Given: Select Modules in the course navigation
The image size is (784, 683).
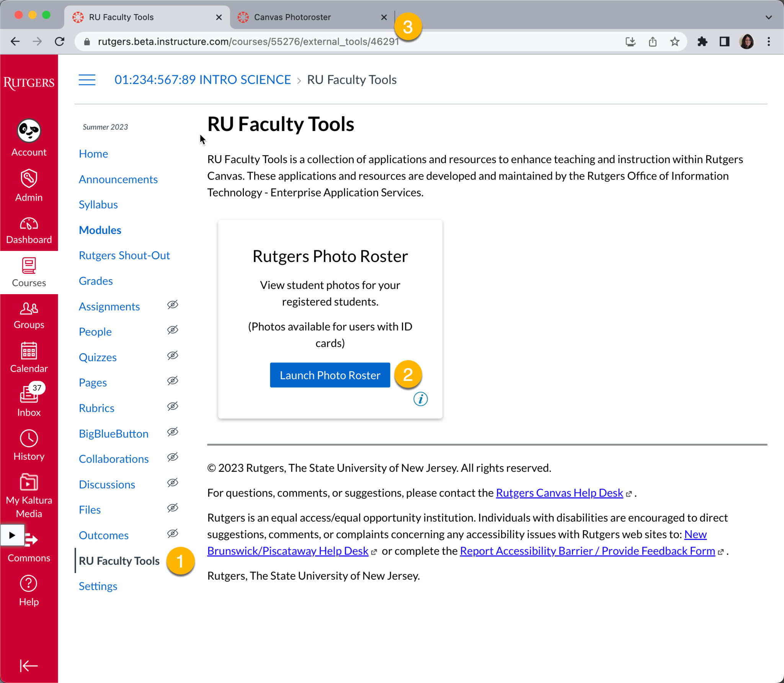Looking at the screenshot, I should [100, 230].
